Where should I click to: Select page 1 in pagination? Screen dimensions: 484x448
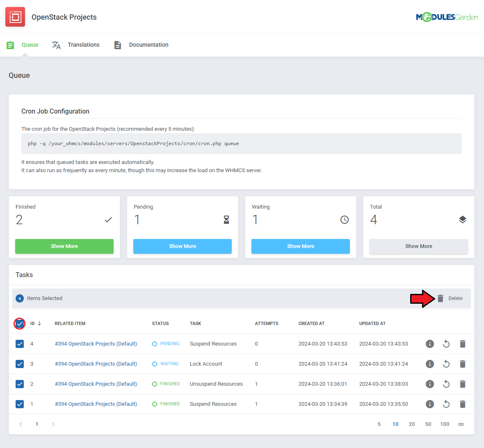(x=37, y=424)
